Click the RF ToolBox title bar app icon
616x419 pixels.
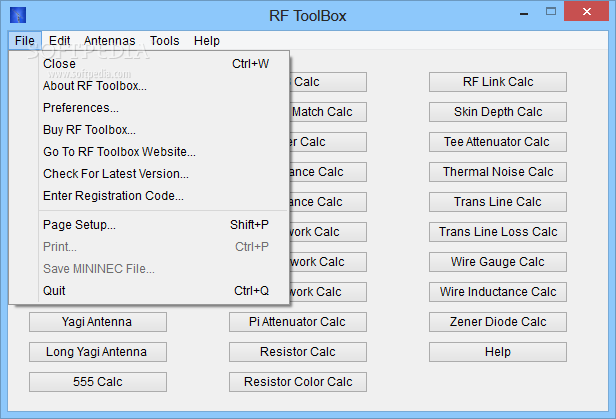coord(18,15)
